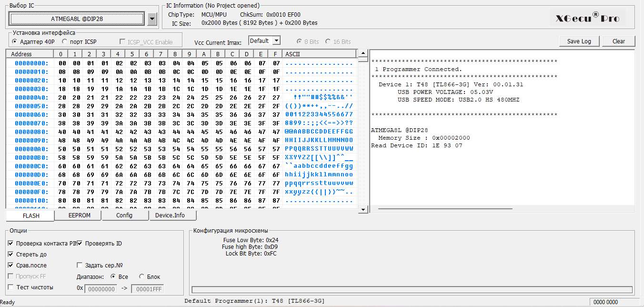644x307 pixels.
Task: Click the log line 'USB POWER VOLTAGE: 05.03V'
Action: [x=445, y=92]
